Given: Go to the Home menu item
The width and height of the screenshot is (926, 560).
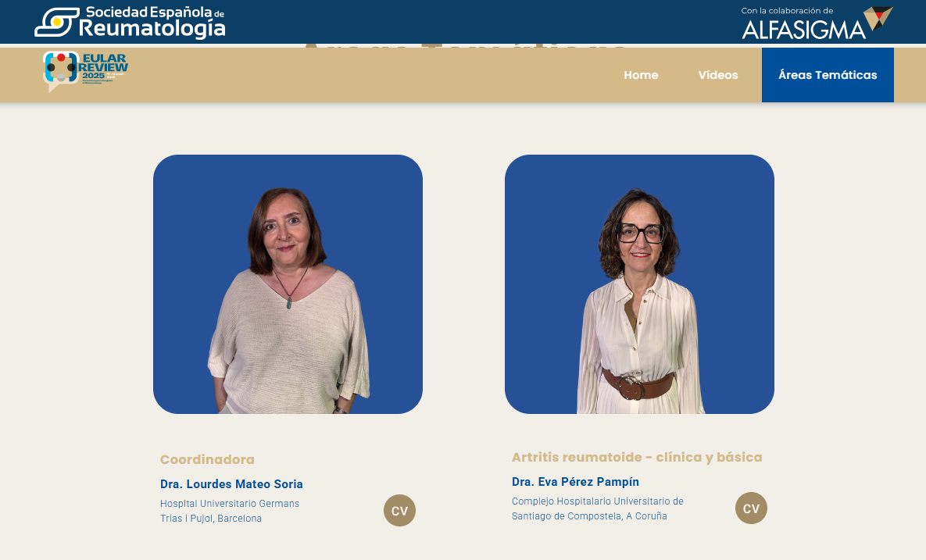Looking at the screenshot, I should click(x=641, y=75).
